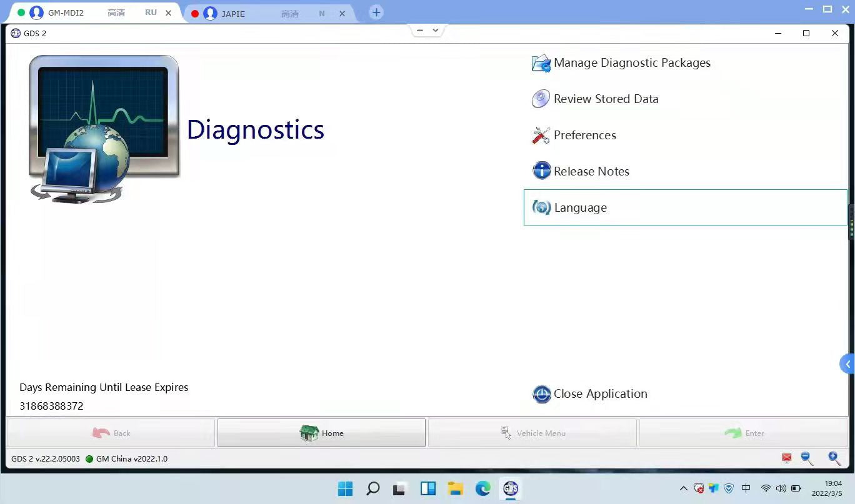Click the red crossed envelope status icon
Image resolution: width=855 pixels, height=504 pixels.
tap(786, 458)
